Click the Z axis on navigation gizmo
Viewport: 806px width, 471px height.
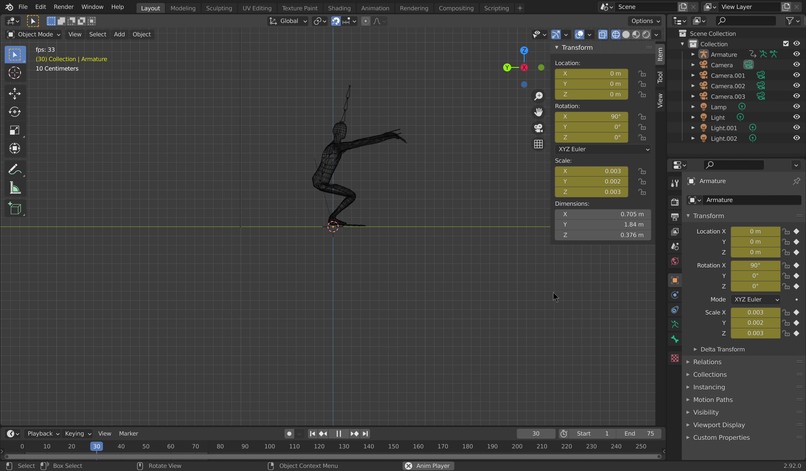(x=524, y=50)
